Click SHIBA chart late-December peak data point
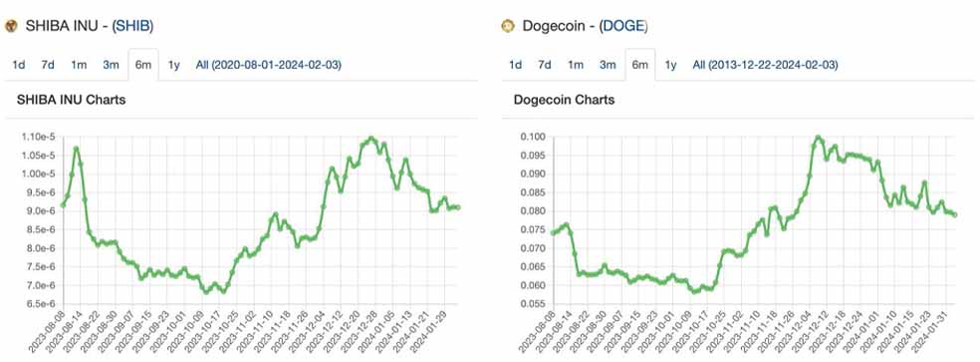 pos(371,139)
